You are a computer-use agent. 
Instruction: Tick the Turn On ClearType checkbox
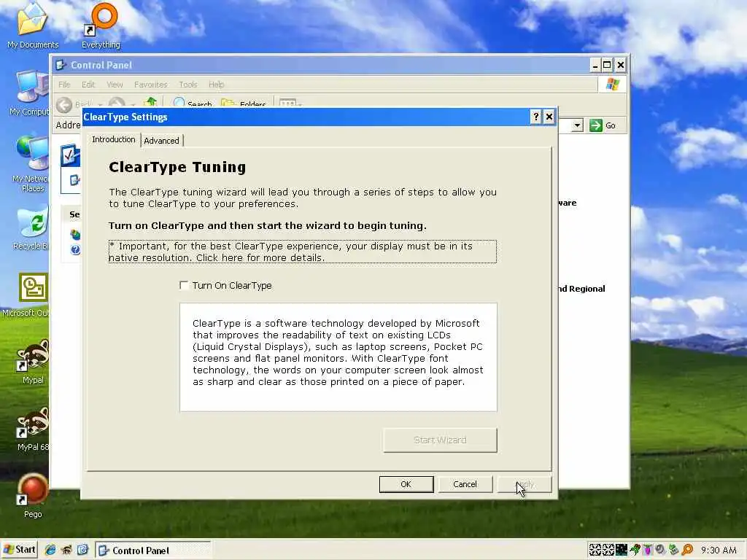184,285
